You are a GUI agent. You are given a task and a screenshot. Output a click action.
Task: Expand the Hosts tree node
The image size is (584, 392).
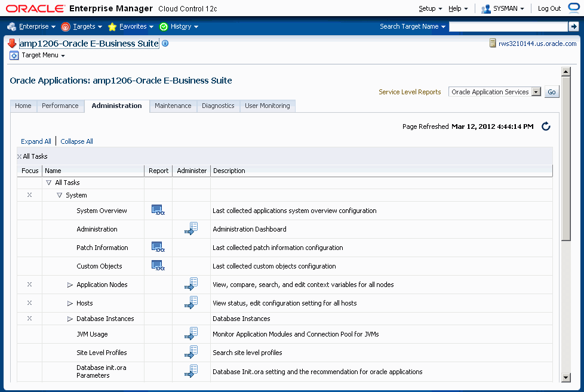click(70, 304)
